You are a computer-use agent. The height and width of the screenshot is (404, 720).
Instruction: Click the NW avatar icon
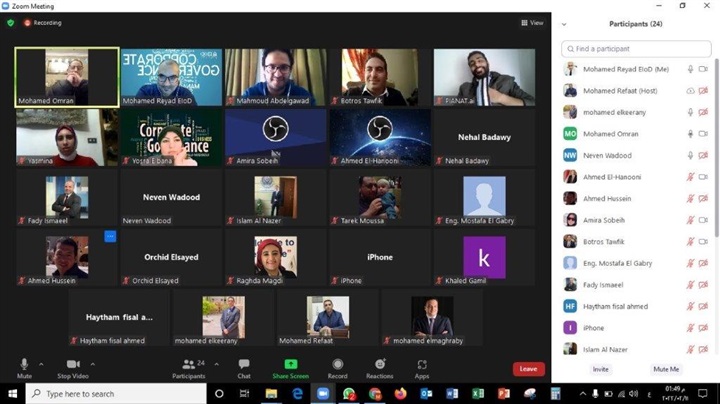[570, 156]
